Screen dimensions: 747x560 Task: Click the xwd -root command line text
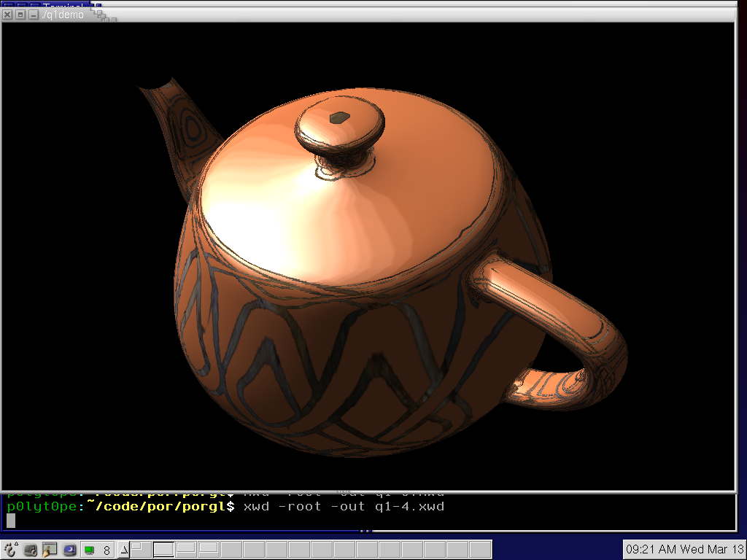tap(343, 506)
